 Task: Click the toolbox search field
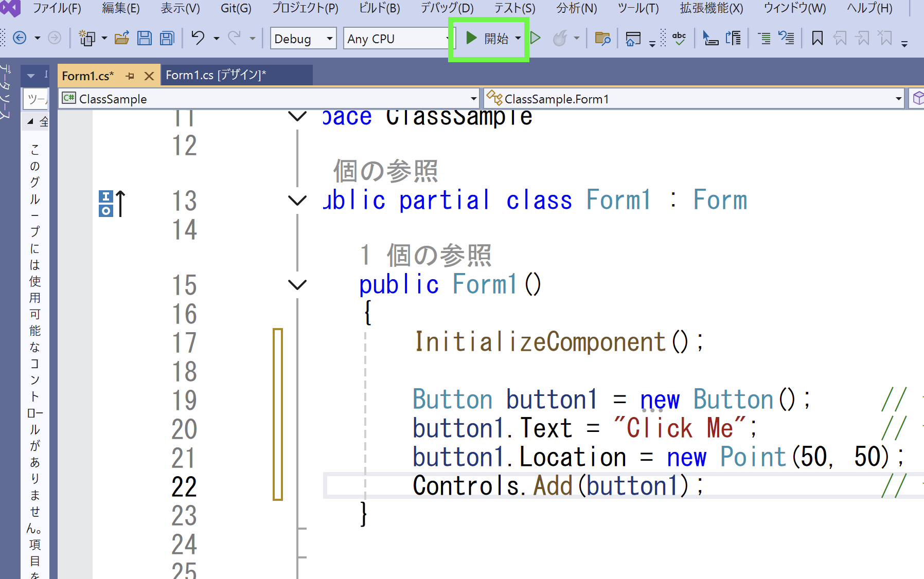35,99
